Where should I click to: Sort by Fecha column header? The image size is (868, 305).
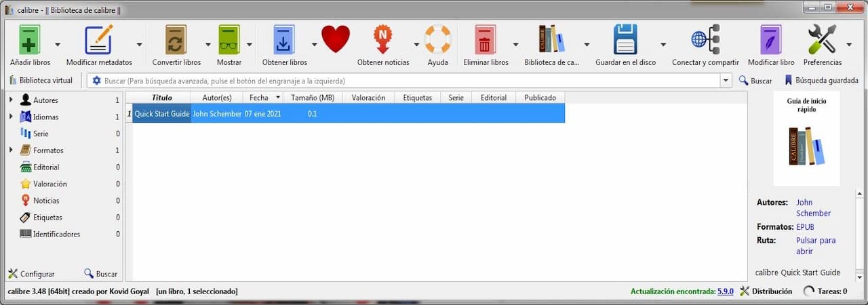pyautogui.click(x=262, y=98)
